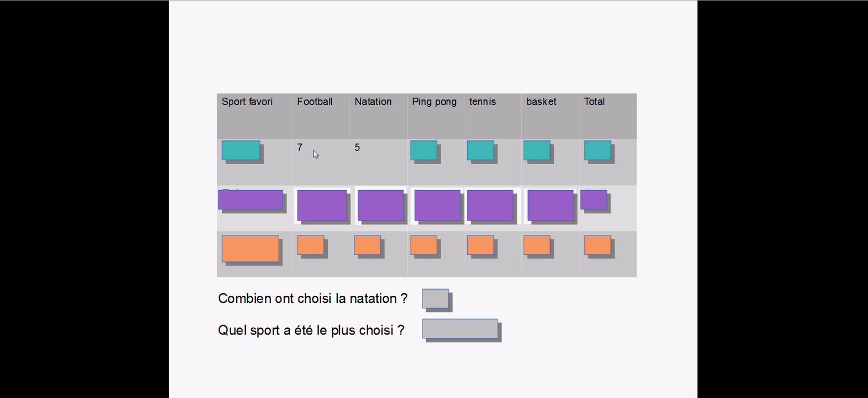Image resolution: width=868 pixels, height=398 pixels.
Task: Click the gray answer box for most chosen sport
Action: pos(460,328)
